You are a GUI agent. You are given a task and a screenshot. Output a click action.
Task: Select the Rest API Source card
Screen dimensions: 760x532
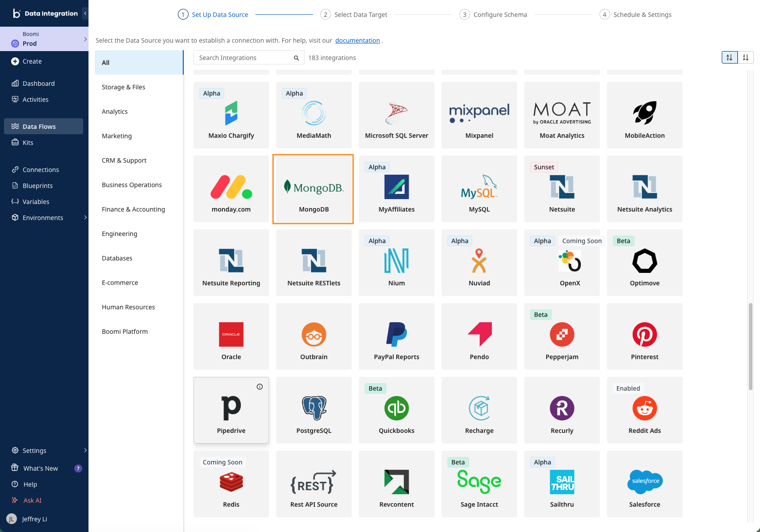tap(314, 484)
